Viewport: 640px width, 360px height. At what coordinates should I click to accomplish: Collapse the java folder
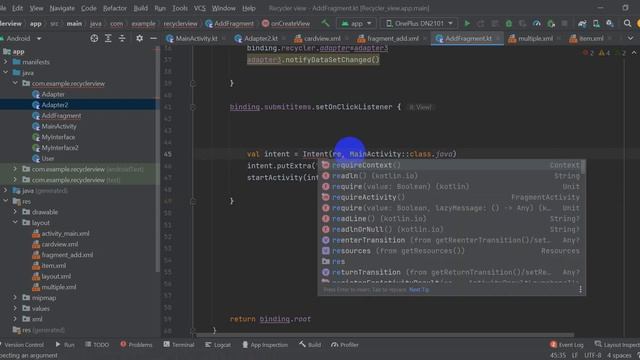(x=6, y=73)
